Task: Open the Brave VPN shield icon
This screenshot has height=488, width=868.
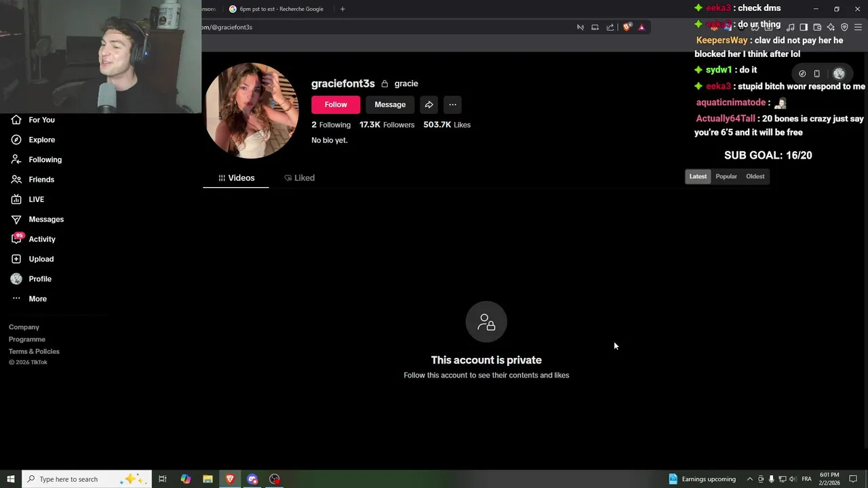Action: point(844,27)
